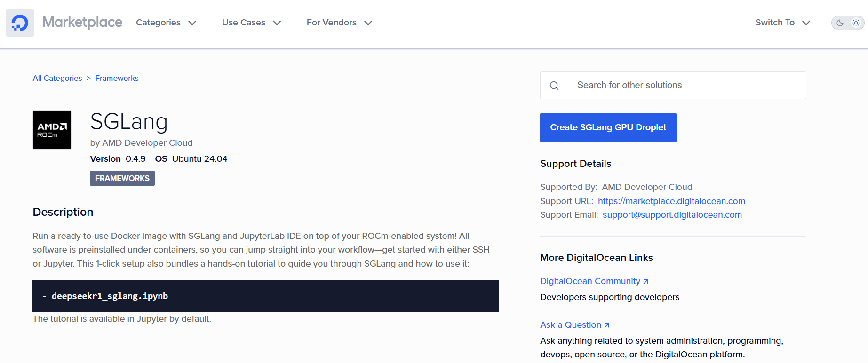Click the Version 0.4.9 text

point(118,159)
